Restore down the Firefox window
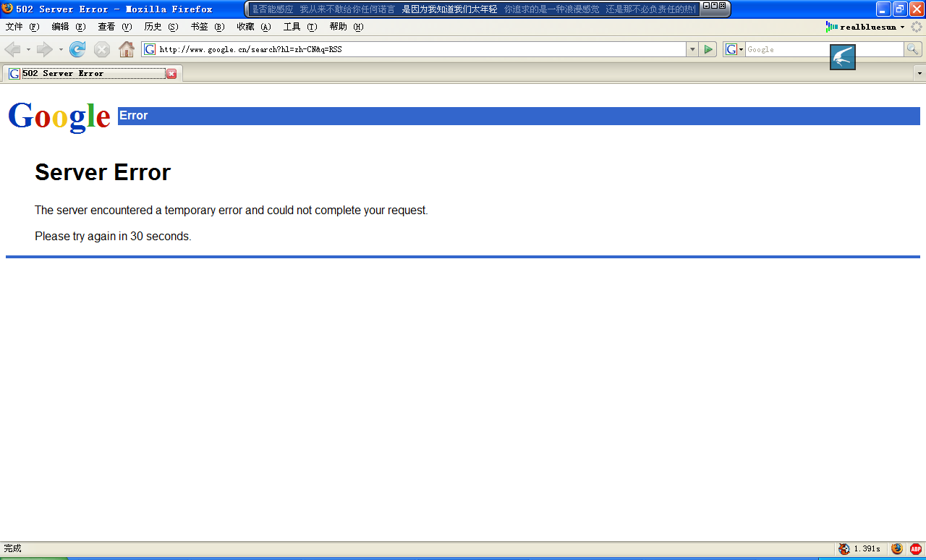Image resolution: width=926 pixels, height=560 pixels. pyautogui.click(x=900, y=9)
